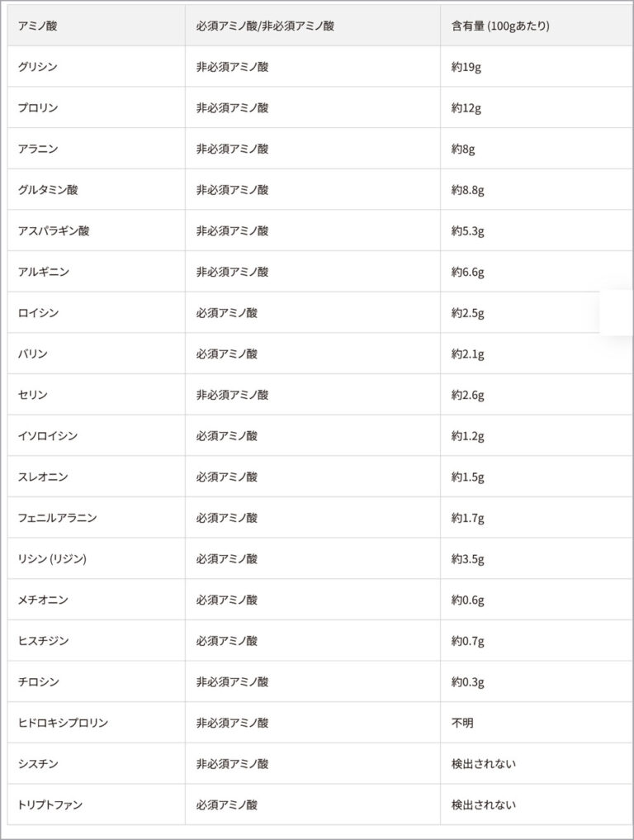Click the トリプトファン row label
Screen dimensions: 634x840
(x=50, y=804)
